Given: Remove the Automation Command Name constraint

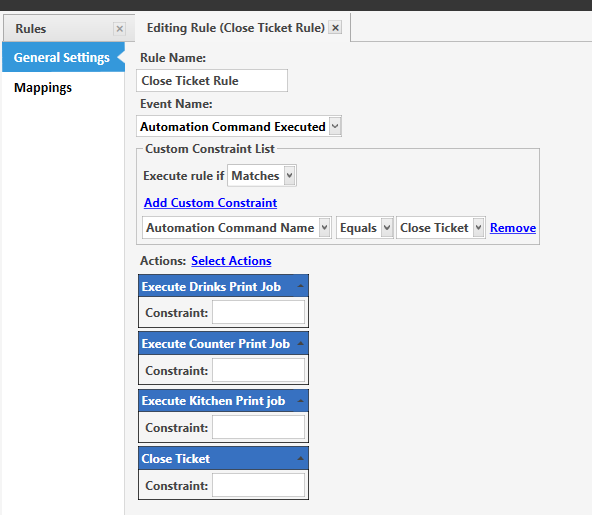Looking at the screenshot, I should [x=513, y=228].
